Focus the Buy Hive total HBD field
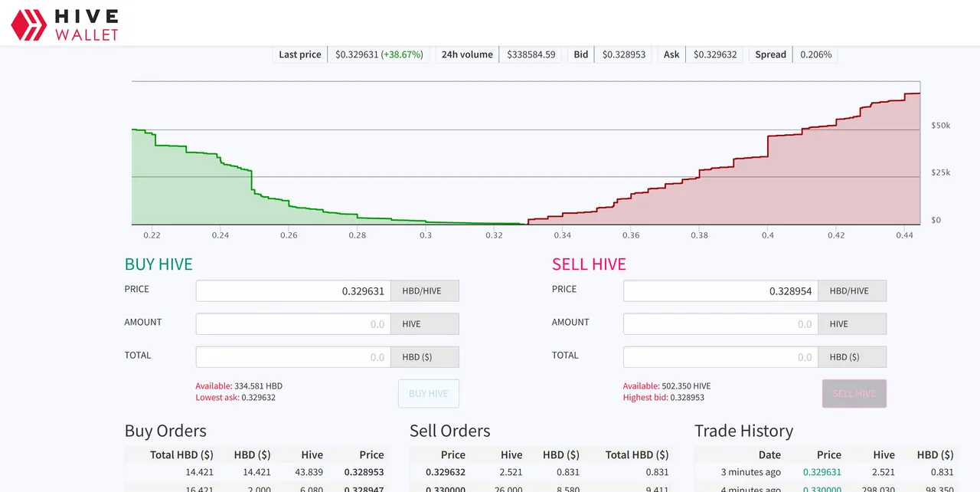The height and width of the screenshot is (492, 980). coord(293,357)
